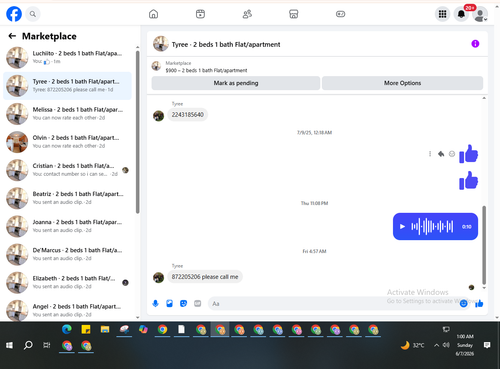Viewport: 500px width, 369px height.
Task: React to the thumbs-up message with an emoji
Action: [452, 154]
